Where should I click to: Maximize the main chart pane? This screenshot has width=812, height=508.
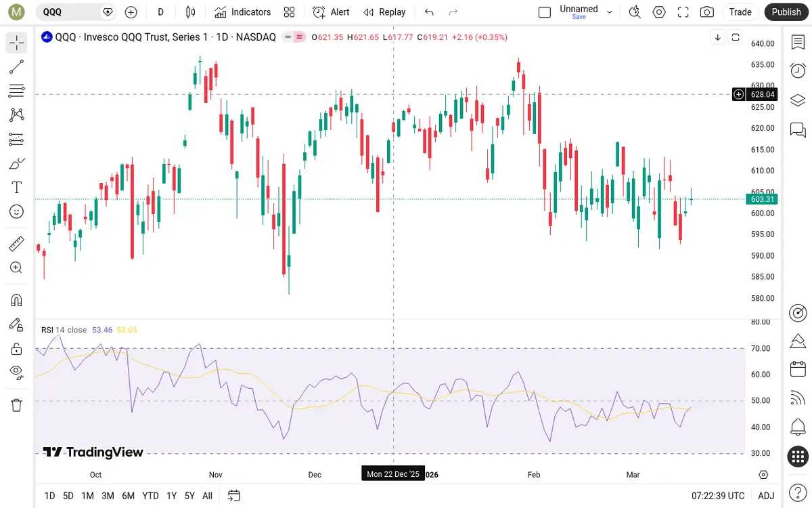(x=736, y=37)
